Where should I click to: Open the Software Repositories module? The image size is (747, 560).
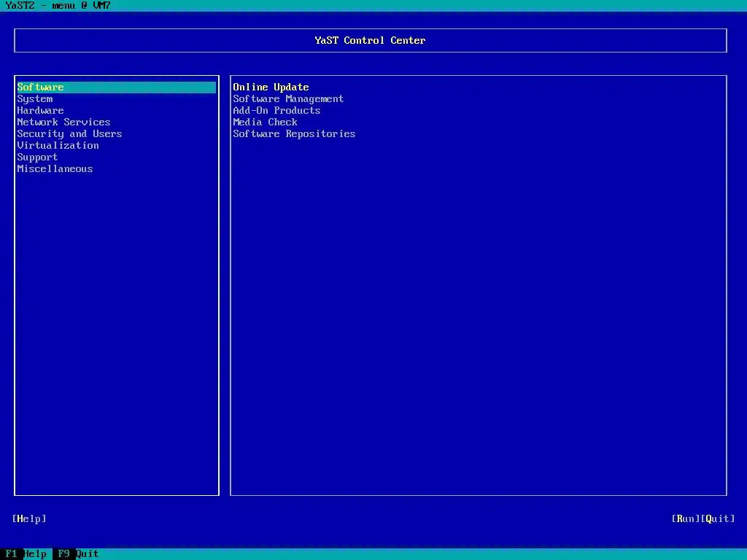(294, 134)
